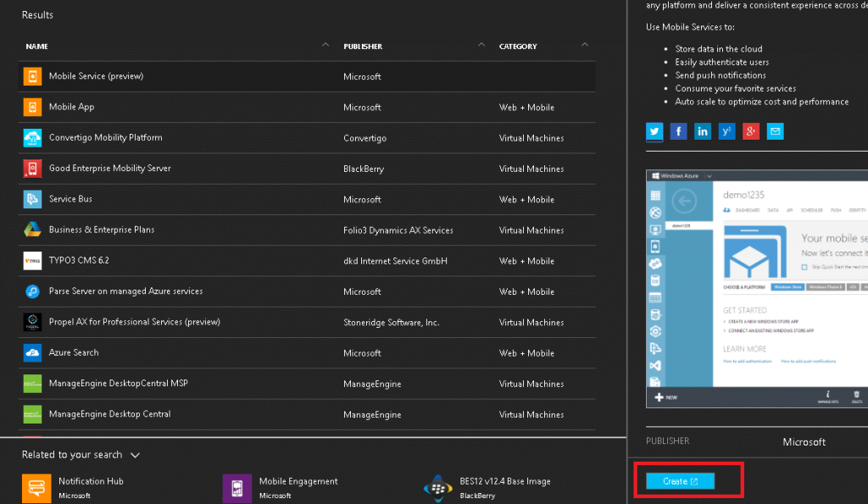Screen dimensions: 868x504
Task: Click the PUBLISHER column header
Action: click(x=363, y=47)
